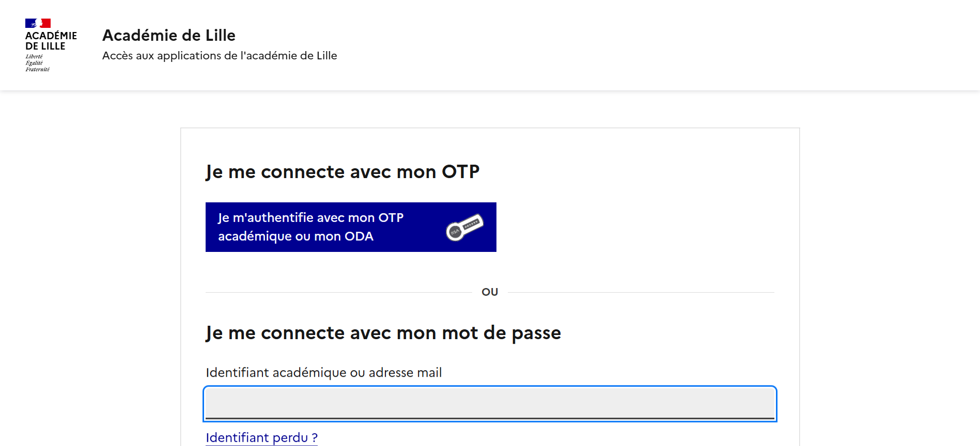Click the "Académie de Lille" site title
980x446 pixels.
tap(169, 35)
